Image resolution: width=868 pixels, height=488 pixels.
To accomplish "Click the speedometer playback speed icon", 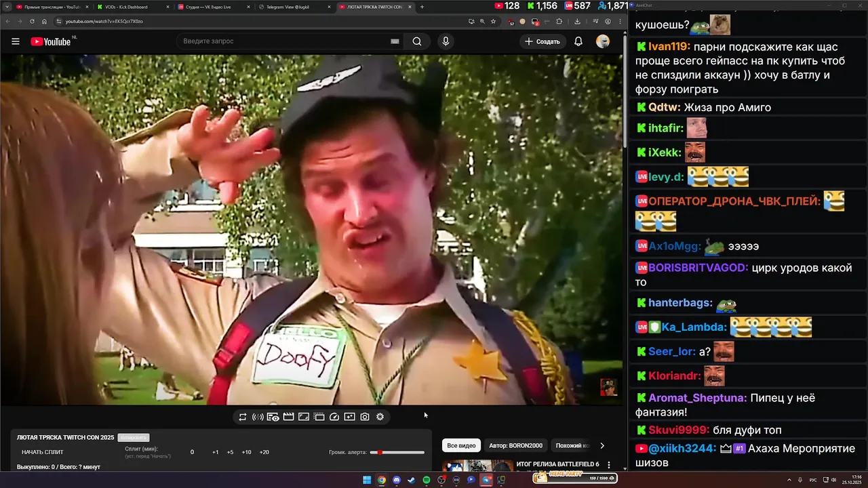I will point(334,417).
